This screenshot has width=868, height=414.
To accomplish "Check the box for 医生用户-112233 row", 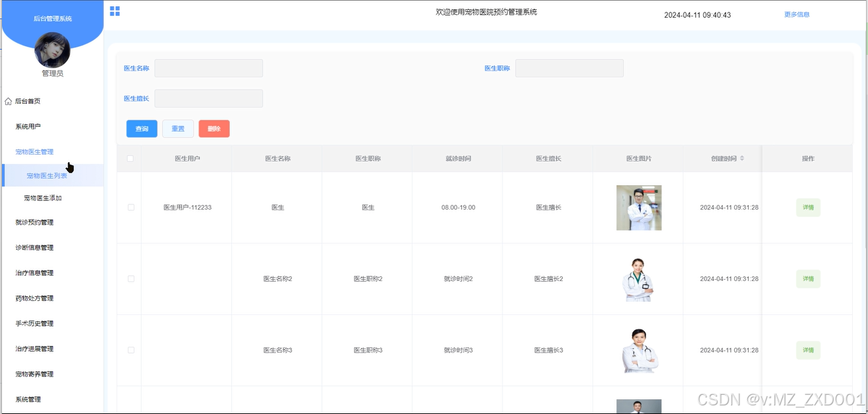I will click(x=130, y=208).
